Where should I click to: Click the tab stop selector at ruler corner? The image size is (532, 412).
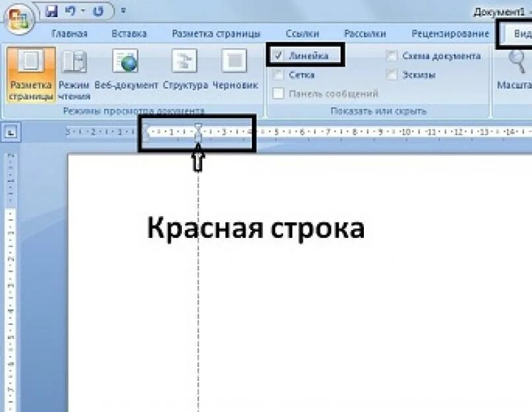[x=11, y=132]
